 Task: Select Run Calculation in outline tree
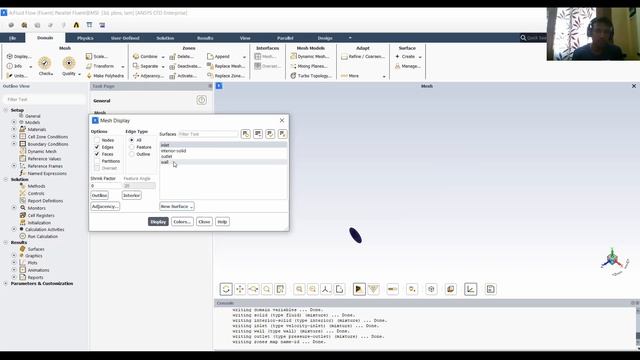[x=42, y=236]
